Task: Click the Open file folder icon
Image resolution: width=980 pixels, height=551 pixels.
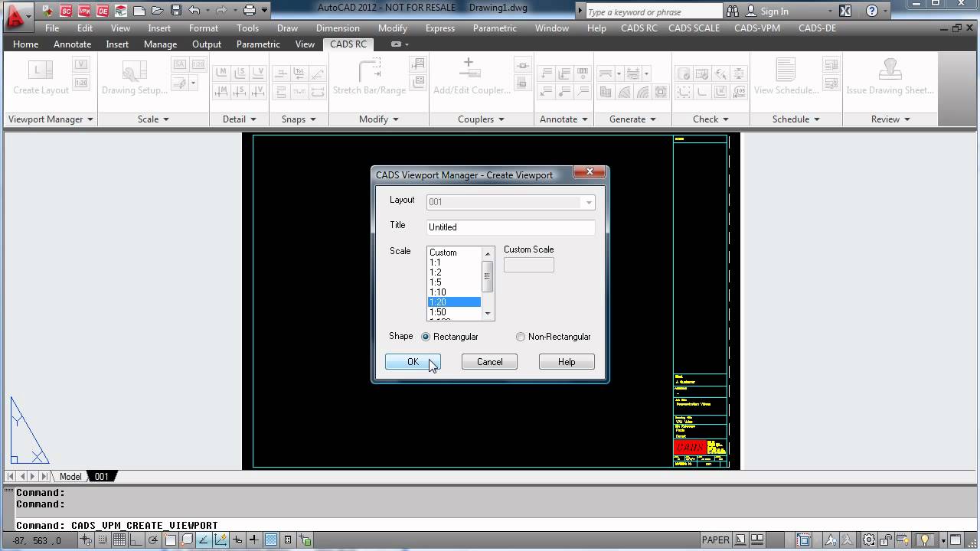Action: click(x=158, y=11)
